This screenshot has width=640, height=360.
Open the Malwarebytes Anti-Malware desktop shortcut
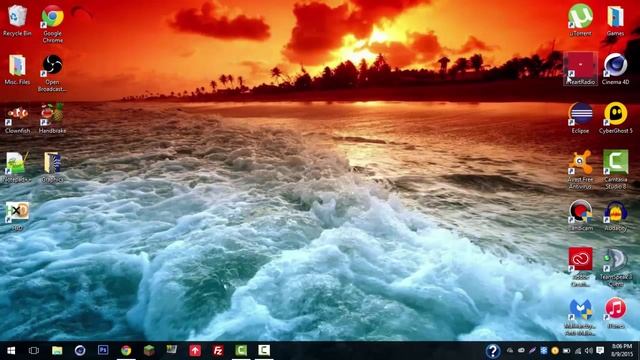580,317
